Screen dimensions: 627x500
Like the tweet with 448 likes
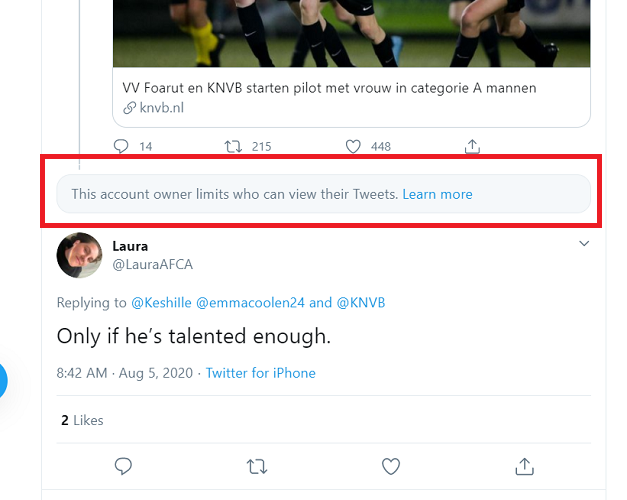coord(353,147)
